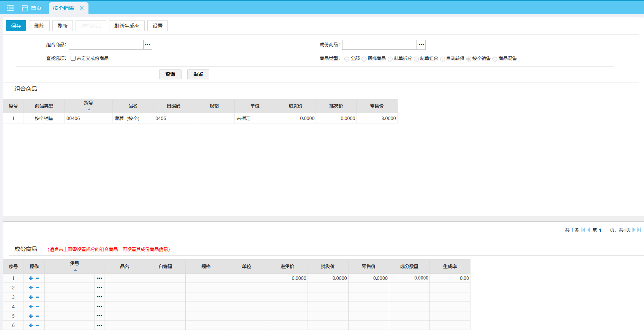Tick the 未定义成份商品 checkbox
Image resolution: width=644 pixels, height=330 pixels.
(73, 58)
